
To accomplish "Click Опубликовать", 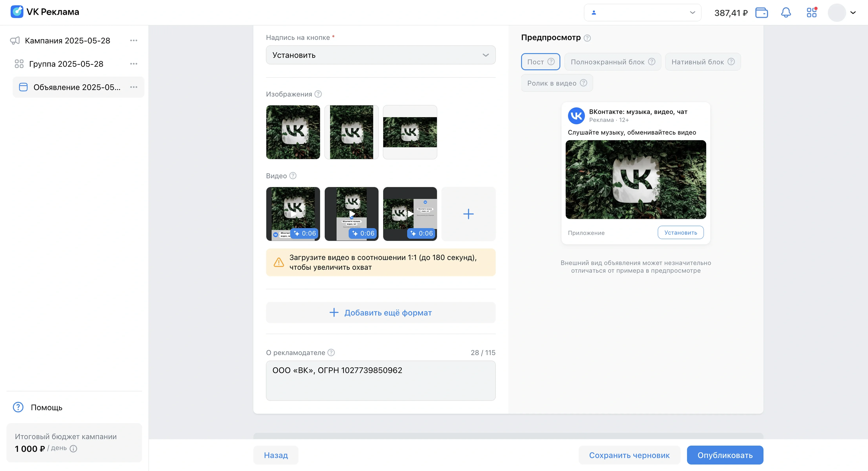I will coord(725,455).
